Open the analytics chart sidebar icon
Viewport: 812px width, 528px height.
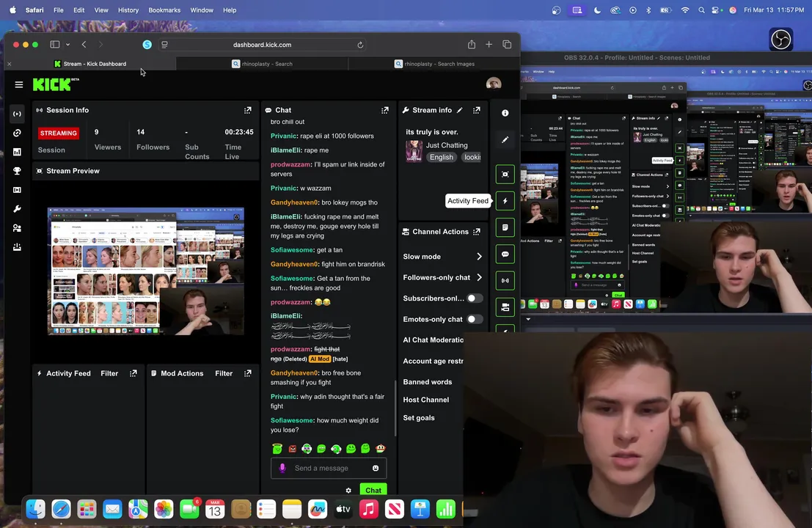pos(17,152)
